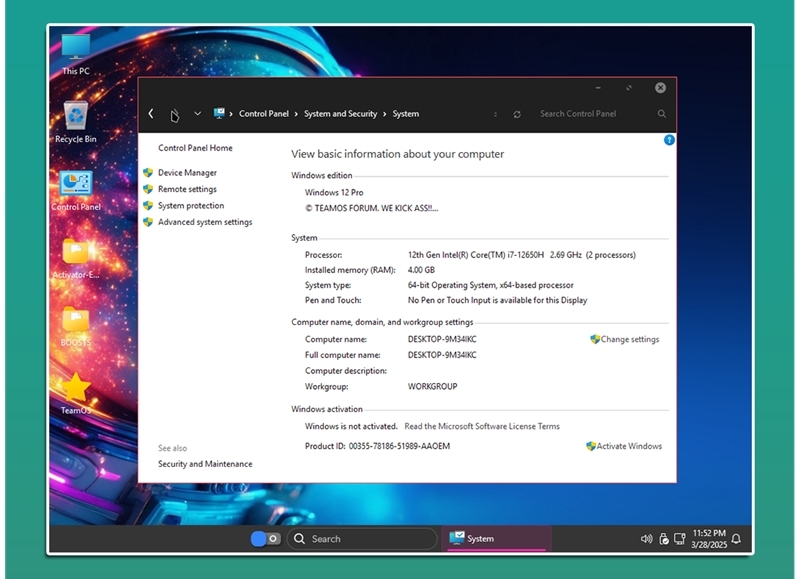Open System protection link
The height and width of the screenshot is (579, 800).
click(191, 206)
